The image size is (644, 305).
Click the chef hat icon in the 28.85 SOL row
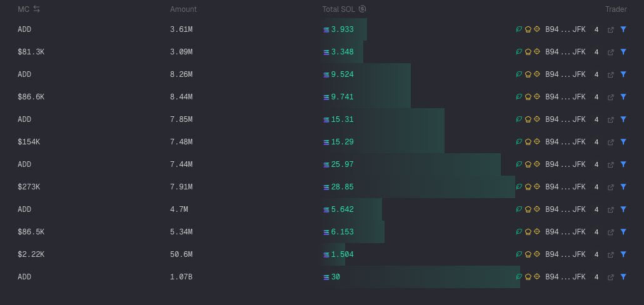click(x=528, y=187)
